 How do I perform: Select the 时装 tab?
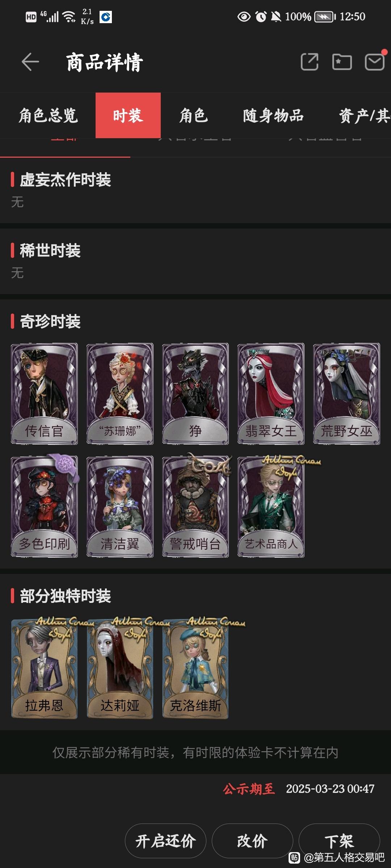point(128,116)
